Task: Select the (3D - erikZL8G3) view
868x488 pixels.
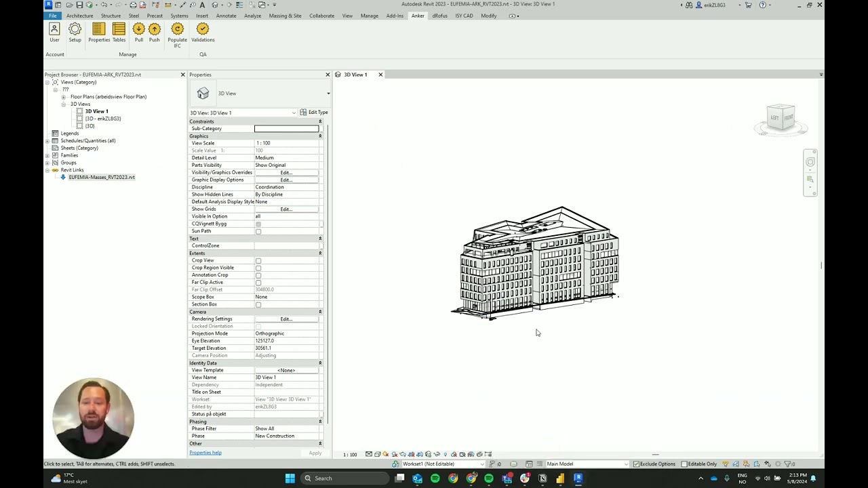Action: click(103, 119)
